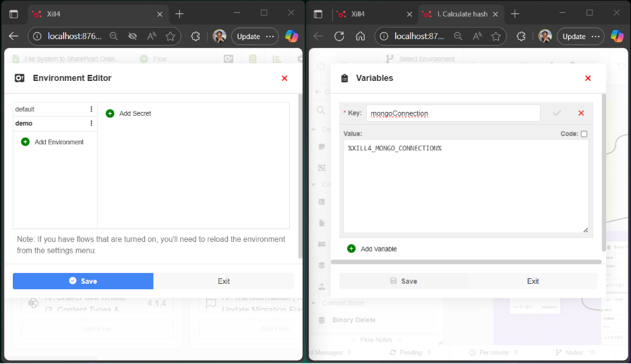Open a new tab in left browser
Viewport: 631px width, 364px height.
(179, 14)
